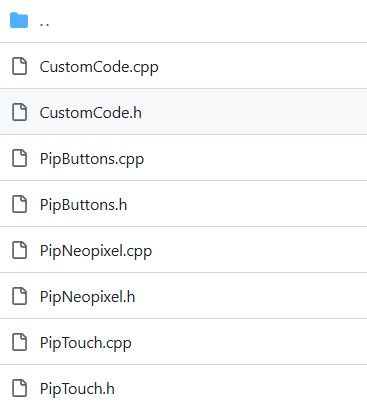Click the file icon beside PipNeopixel.cpp
This screenshot has height=408, width=367.
coord(20,250)
